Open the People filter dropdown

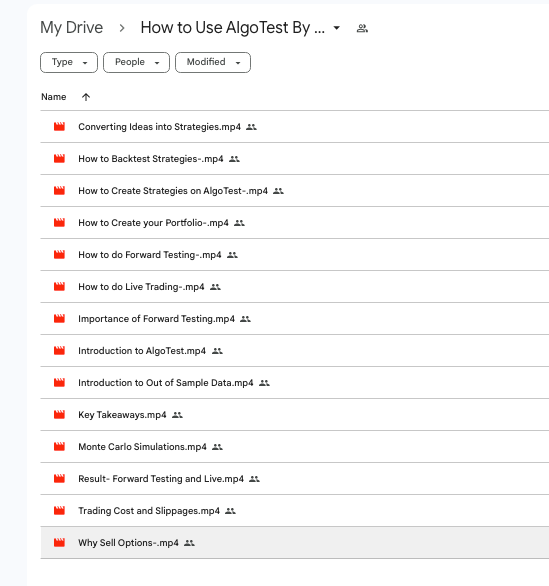click(x=136, y=62)
